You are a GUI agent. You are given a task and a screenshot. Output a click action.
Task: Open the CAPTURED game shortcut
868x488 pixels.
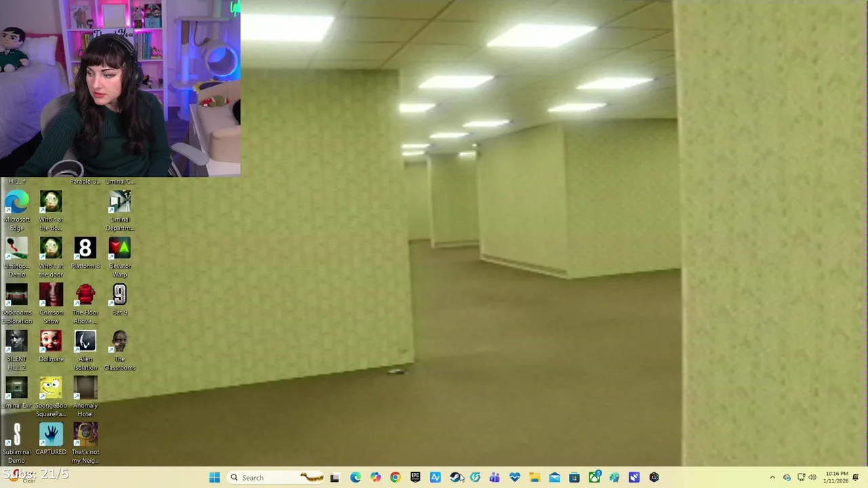51,439
